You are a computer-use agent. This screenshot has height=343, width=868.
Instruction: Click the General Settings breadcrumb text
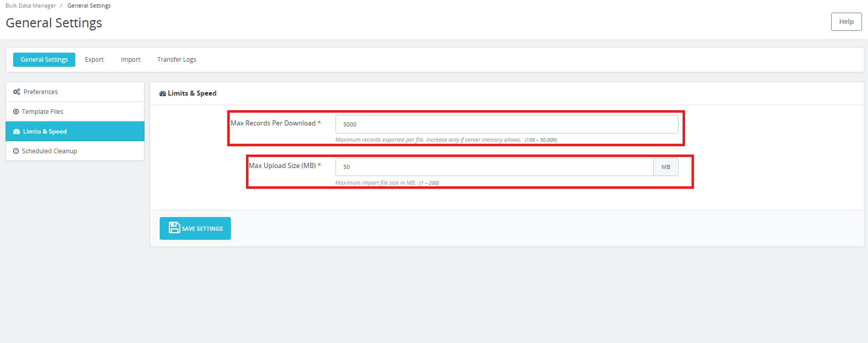click(89, 6)
